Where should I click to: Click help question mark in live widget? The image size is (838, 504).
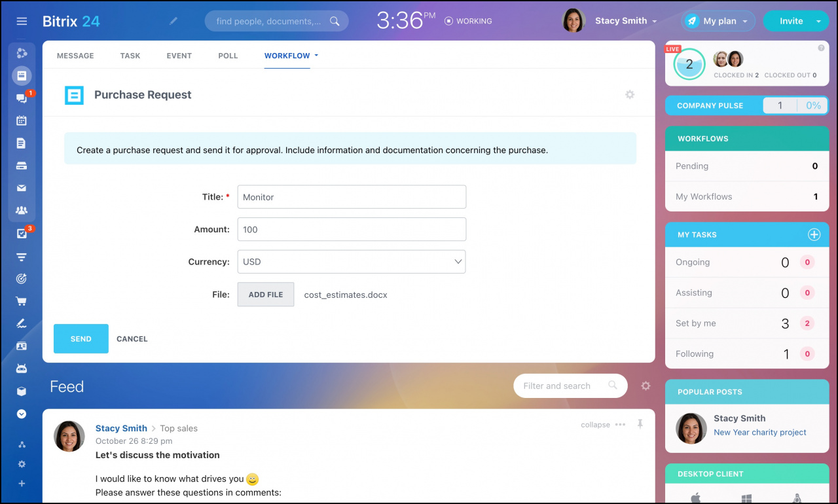821,48
